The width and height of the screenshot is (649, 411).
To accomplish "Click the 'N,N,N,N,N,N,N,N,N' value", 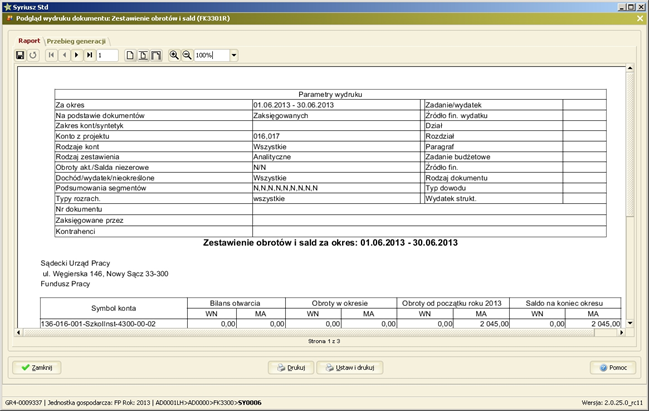I will (286, 188).
